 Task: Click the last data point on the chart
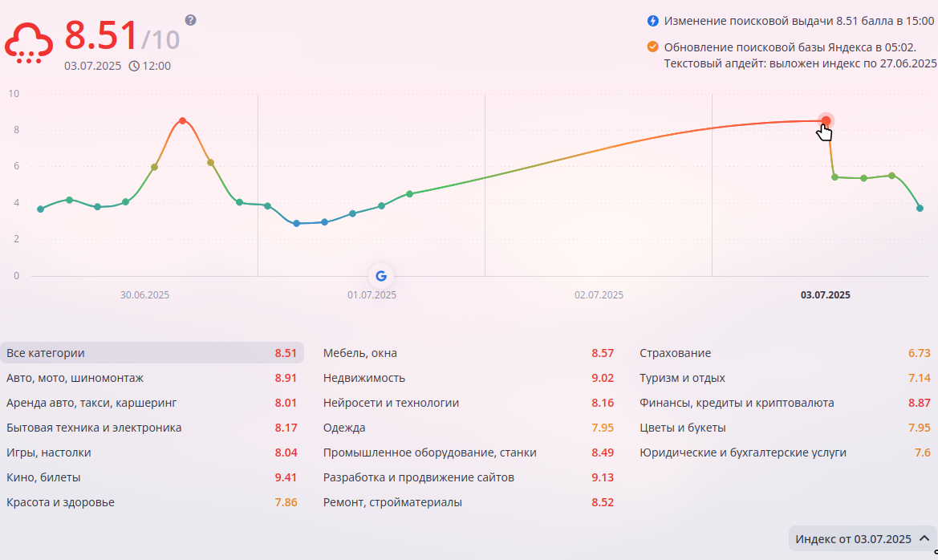[x=920, y=209]
